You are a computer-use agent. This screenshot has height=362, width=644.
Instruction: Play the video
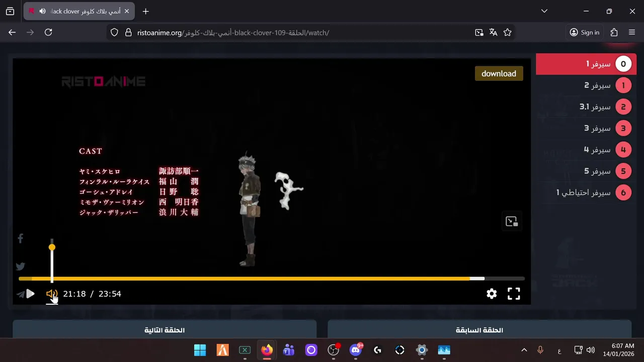30,294
